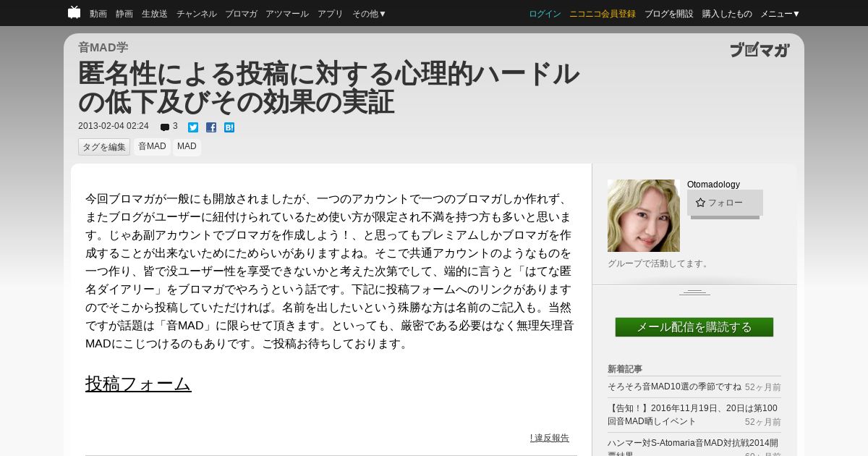Open アツマール in top navigation
The width and height of the screenshot is (868, 456).
(x=287, y=14)
